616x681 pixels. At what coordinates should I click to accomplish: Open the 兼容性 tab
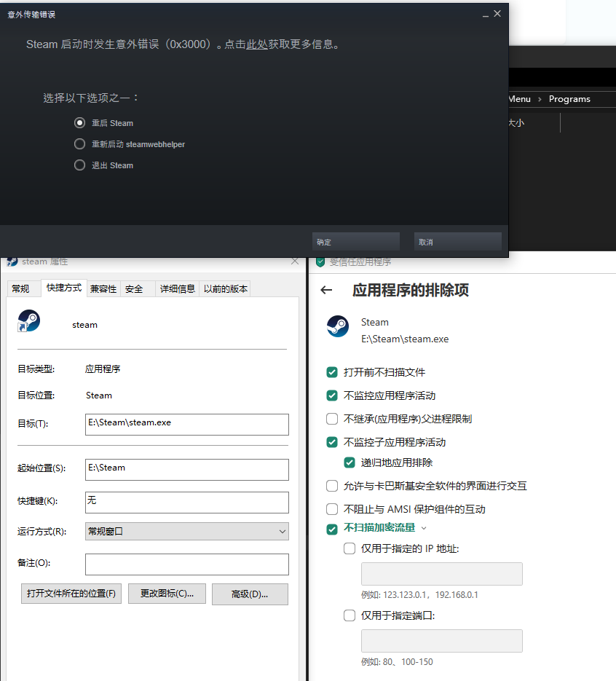[x=103, y=289]
